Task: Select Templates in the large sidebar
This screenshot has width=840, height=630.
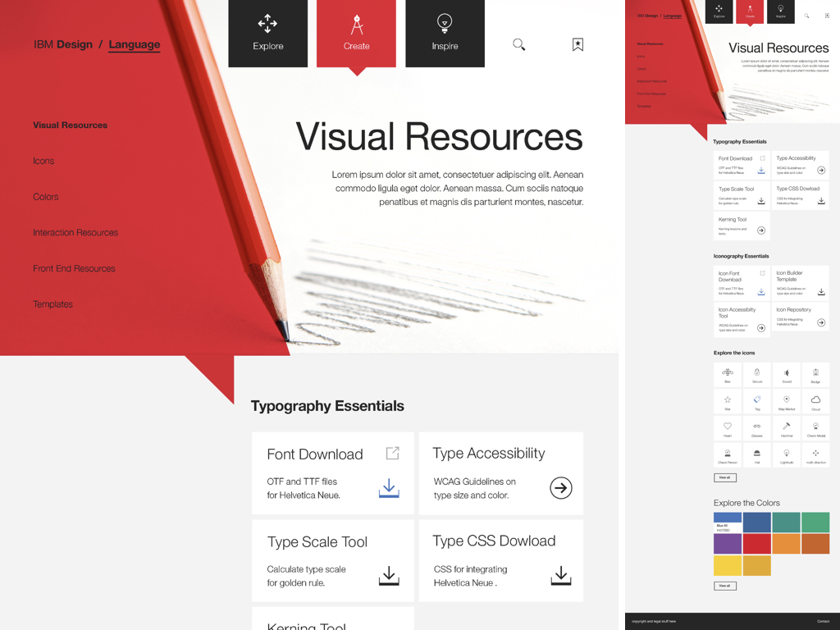Action: [x=52, y=304]
